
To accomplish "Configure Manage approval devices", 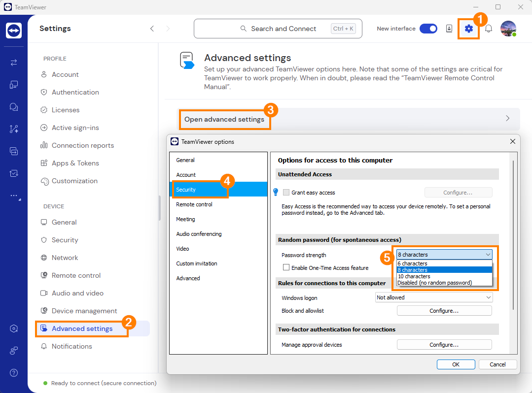I will [x=444, y=345].
